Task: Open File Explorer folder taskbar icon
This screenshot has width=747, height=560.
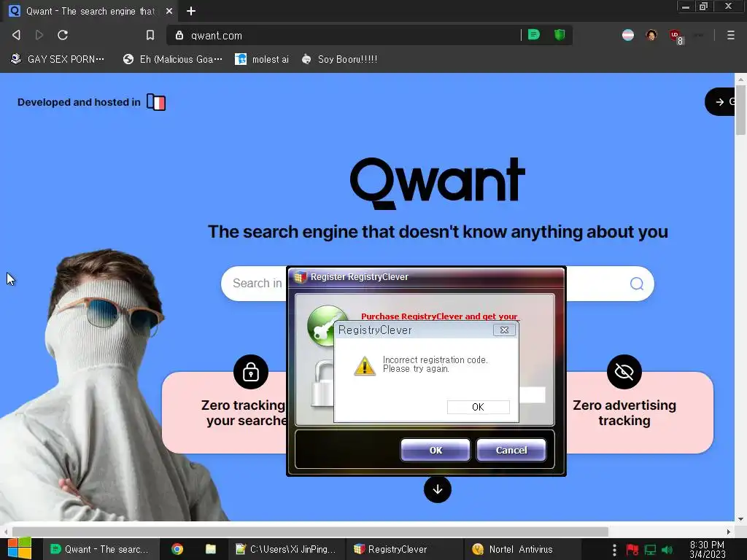Action: (x=211, y=549)
